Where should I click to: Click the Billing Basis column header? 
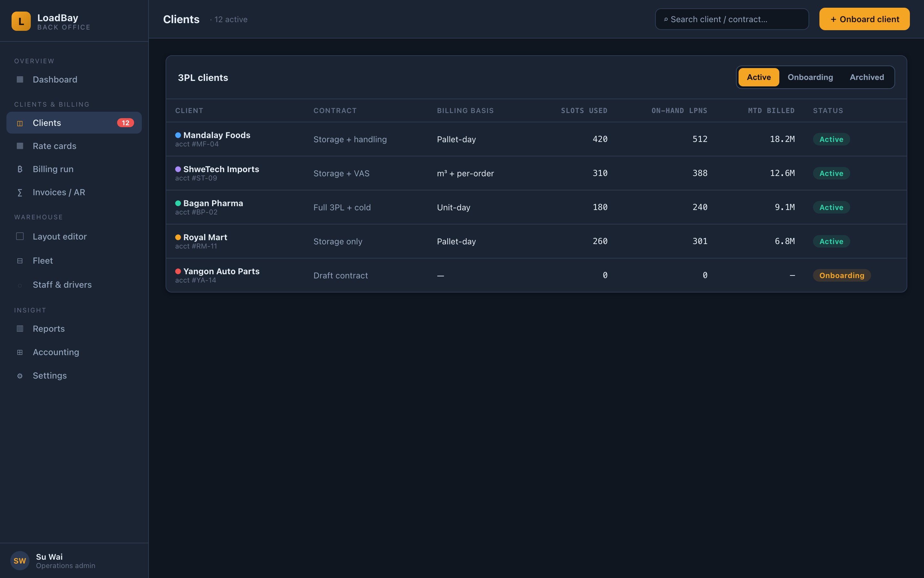[x=466, y=110]
